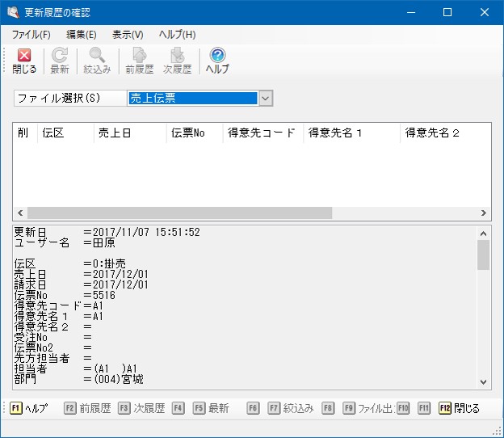Click the 得意先コード column header
Screen dimensions: 504x438
(x=262, y=133)
